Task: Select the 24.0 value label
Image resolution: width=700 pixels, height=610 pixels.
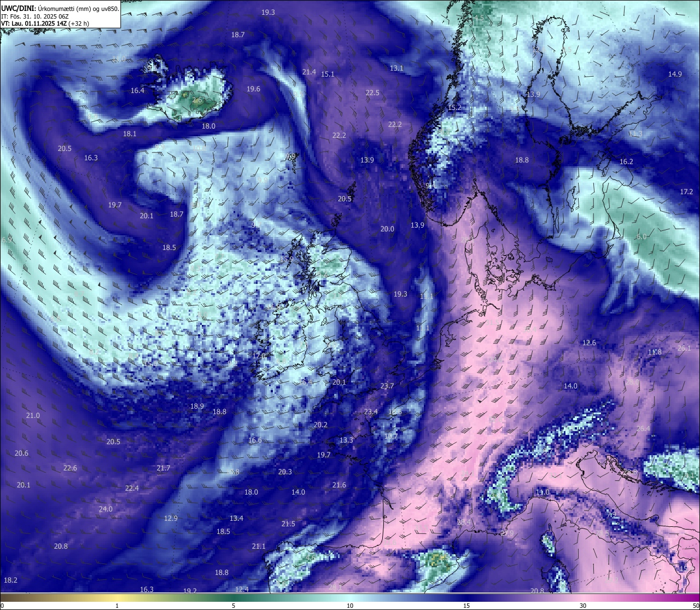Action: click(106, 509)
